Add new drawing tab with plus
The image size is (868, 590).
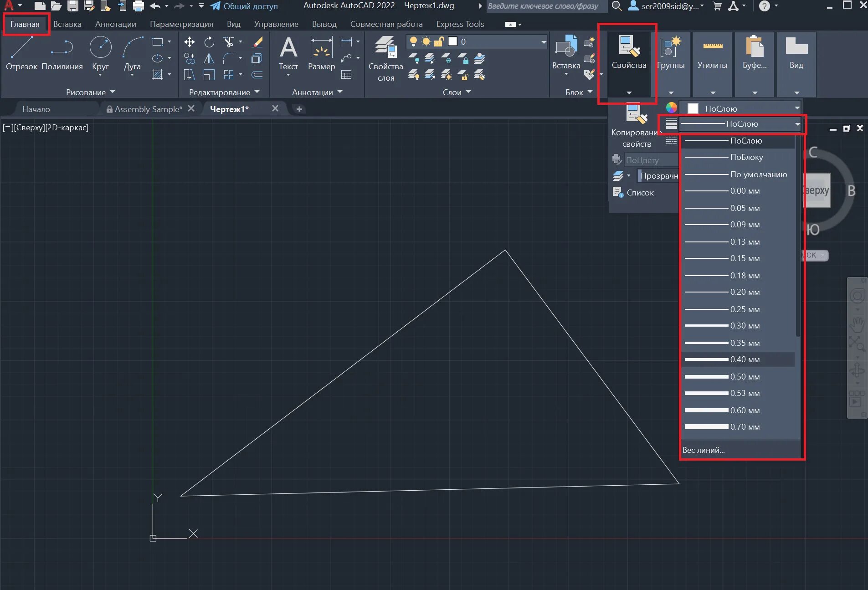tap(299, 109)
